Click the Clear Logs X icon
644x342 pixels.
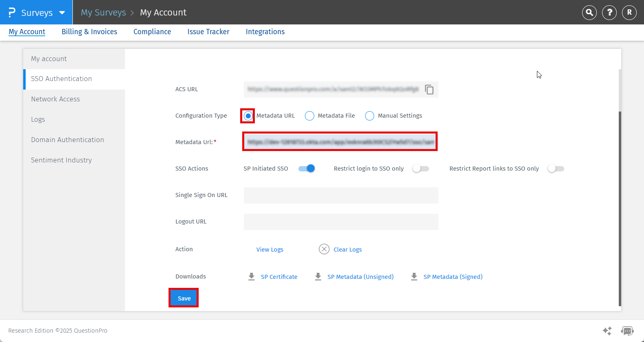324,249
